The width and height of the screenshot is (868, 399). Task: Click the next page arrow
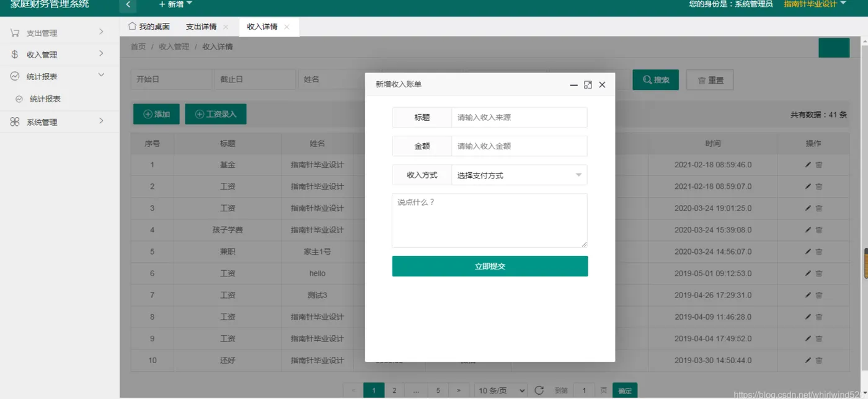(459, 390)
